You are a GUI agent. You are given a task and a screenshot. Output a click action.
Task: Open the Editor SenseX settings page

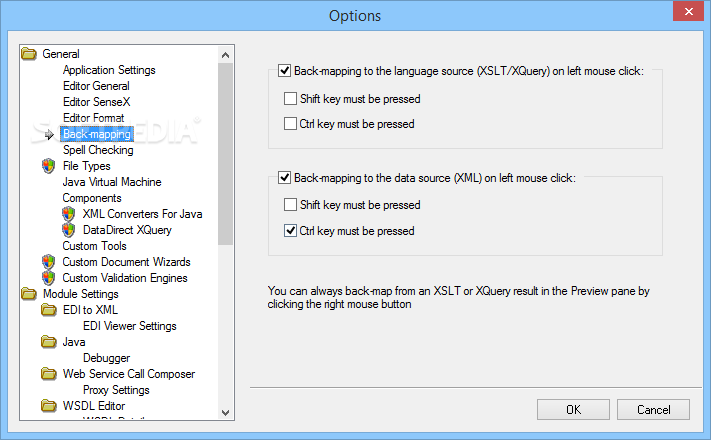97,102
